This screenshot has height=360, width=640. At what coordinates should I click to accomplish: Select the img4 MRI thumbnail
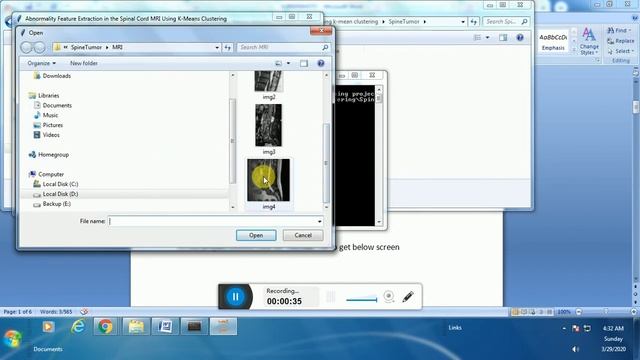tap(269, 180)
